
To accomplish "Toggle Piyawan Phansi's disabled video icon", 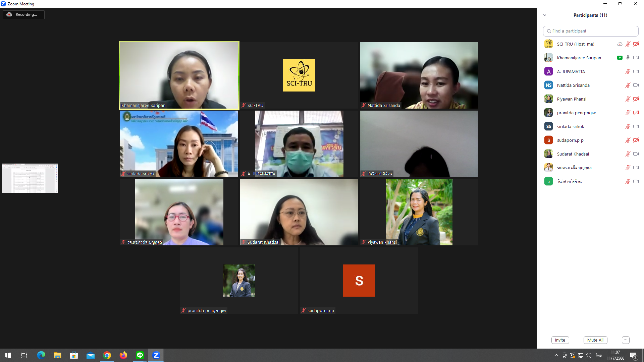I will (636, 99).
